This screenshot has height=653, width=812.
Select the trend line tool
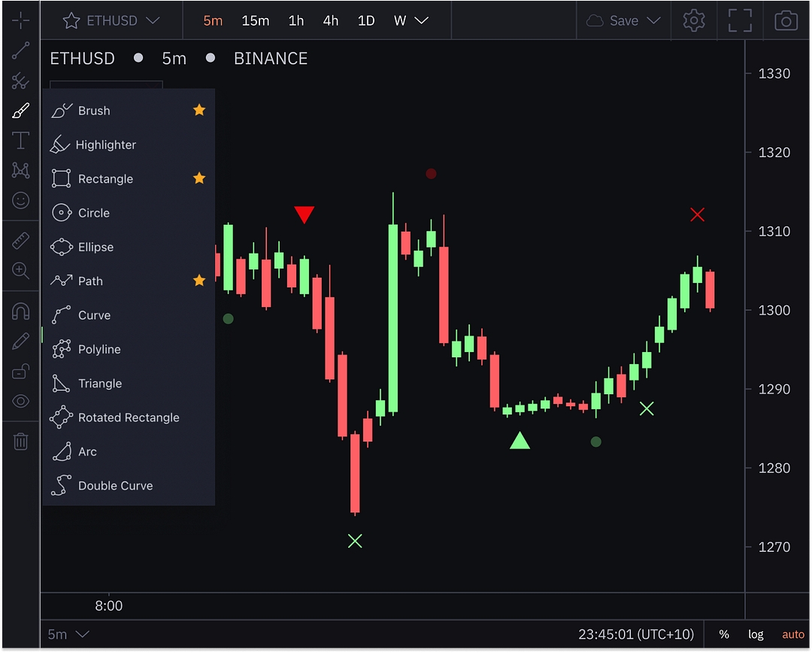20,50
